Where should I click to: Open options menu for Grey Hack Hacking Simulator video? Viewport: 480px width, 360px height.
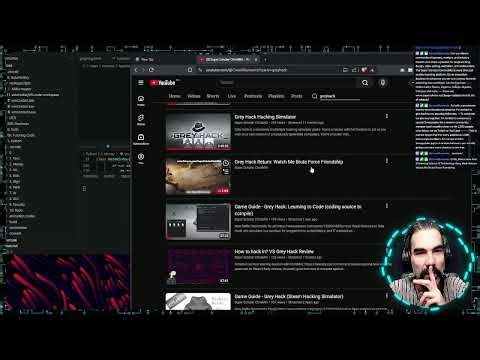tap(387, 116)
